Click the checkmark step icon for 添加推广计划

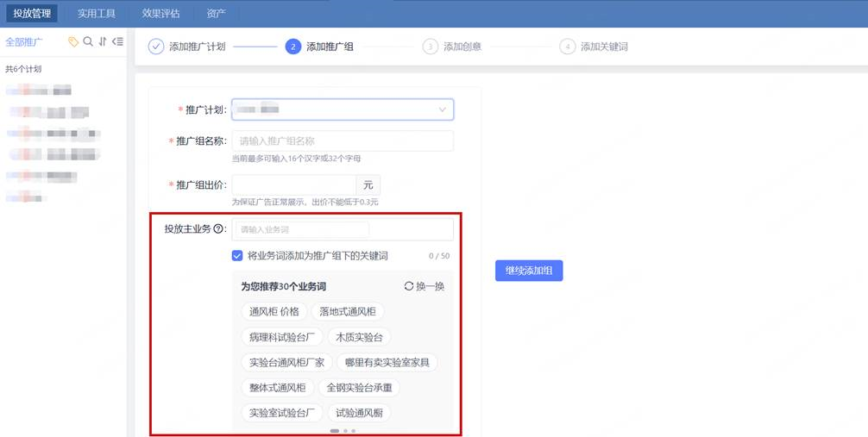click(x=156, y=47)
